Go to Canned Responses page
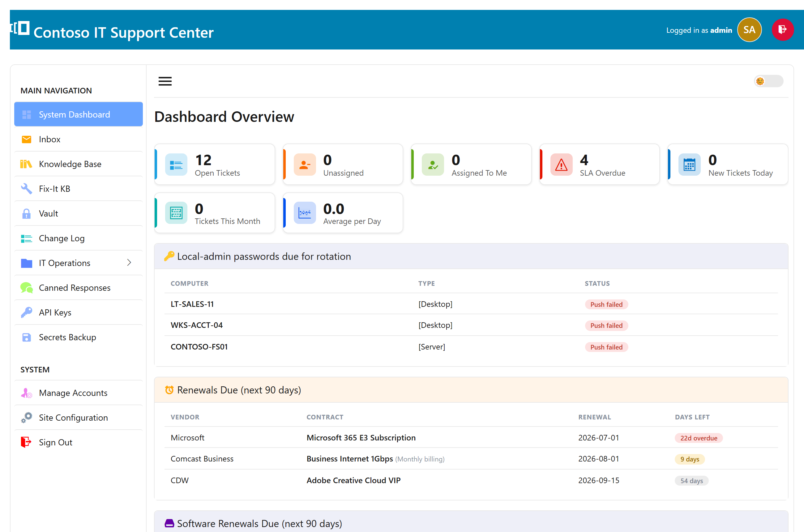This screenshot has height=532, width=804. coord(78,288)
